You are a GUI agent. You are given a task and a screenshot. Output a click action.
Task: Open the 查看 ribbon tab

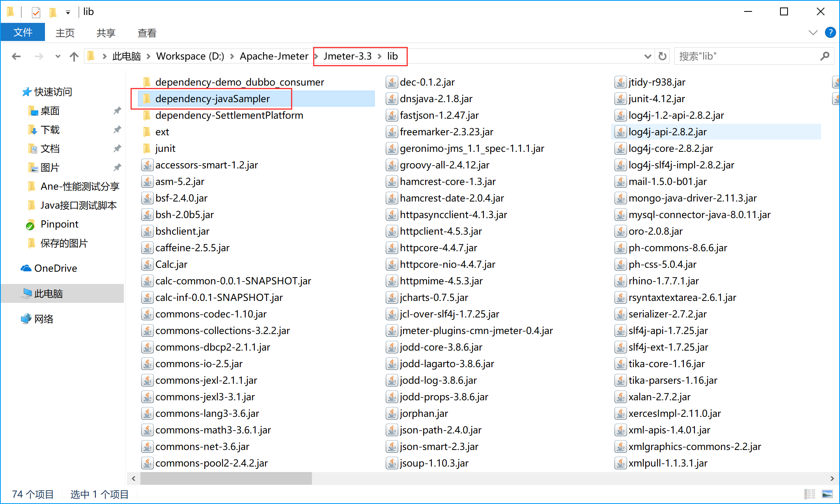pos(147,33)
